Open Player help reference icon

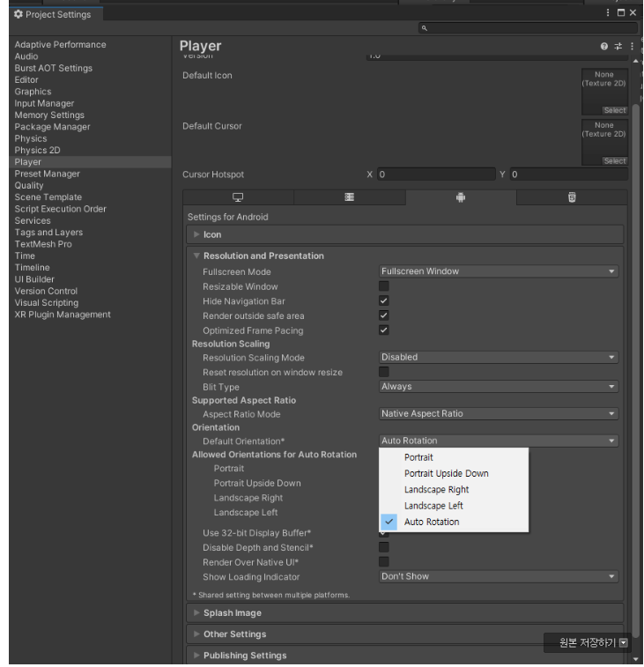click(x=604, y=46)
